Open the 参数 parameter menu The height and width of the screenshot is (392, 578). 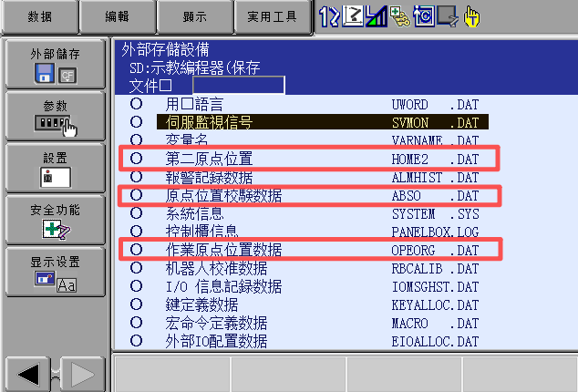(56, 116)
